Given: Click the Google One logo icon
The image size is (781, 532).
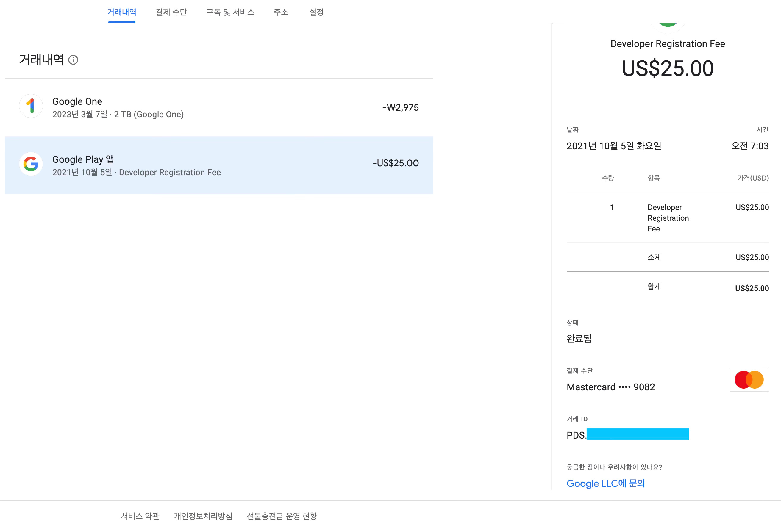Looking at the screenshot, I should point(31,106).
